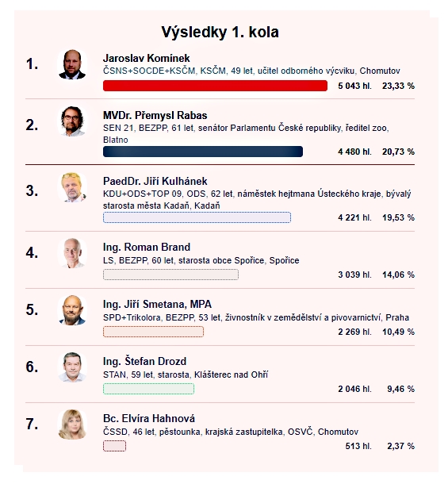
Task: Click the small Hahnová vote bar
Action: [x=114, y=446]
